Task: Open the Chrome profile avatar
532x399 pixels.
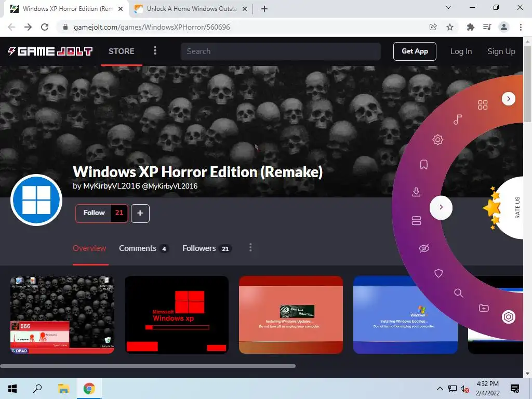Action: pos(504,27)
